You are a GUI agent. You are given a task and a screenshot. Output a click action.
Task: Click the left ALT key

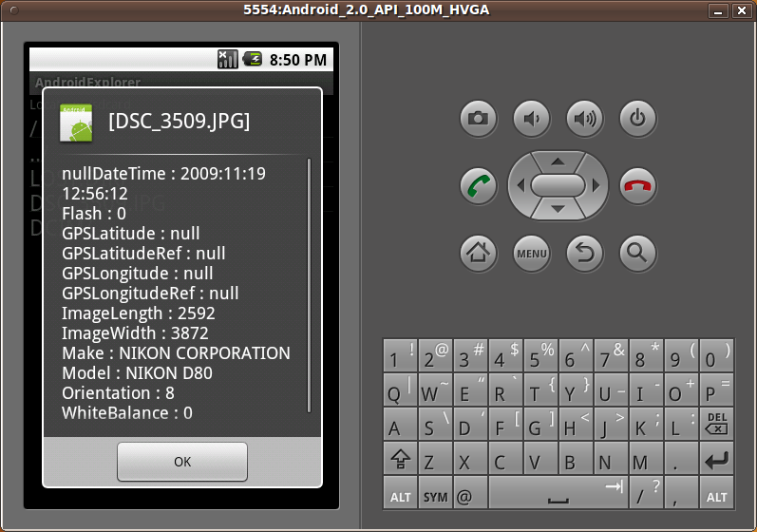pyautogui.click(x=400, y=493)
